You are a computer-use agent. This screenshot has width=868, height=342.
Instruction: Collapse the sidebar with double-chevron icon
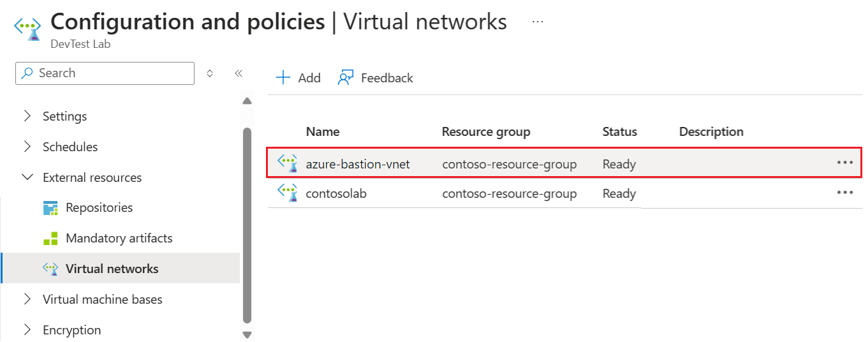[239, 73]
